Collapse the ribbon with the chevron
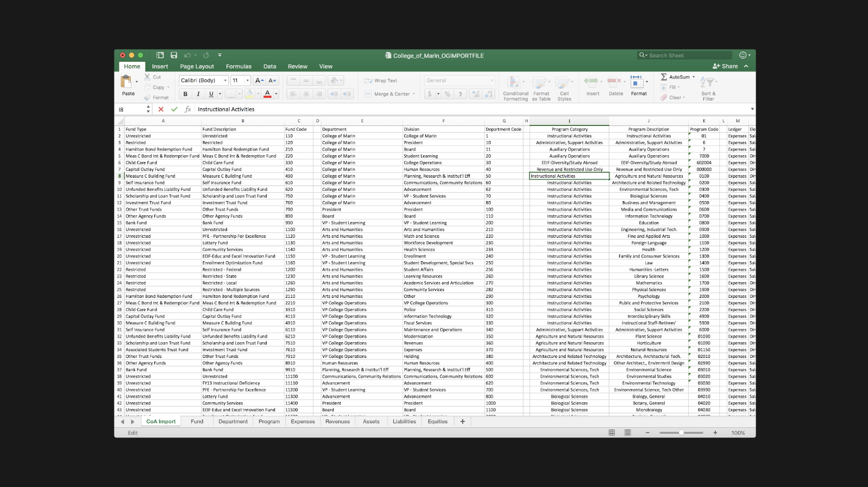This screenshot has width=868, height=487. (x=746, y=66)
